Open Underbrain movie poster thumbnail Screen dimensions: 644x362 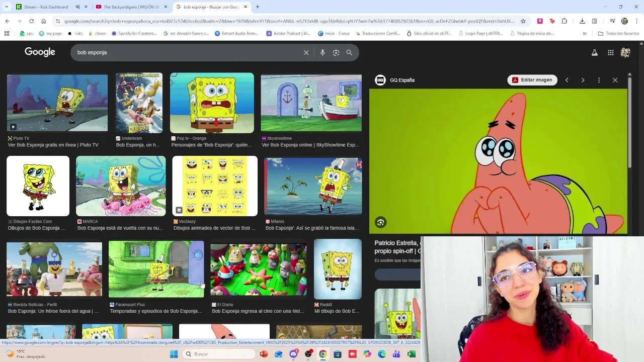[139, 103]
